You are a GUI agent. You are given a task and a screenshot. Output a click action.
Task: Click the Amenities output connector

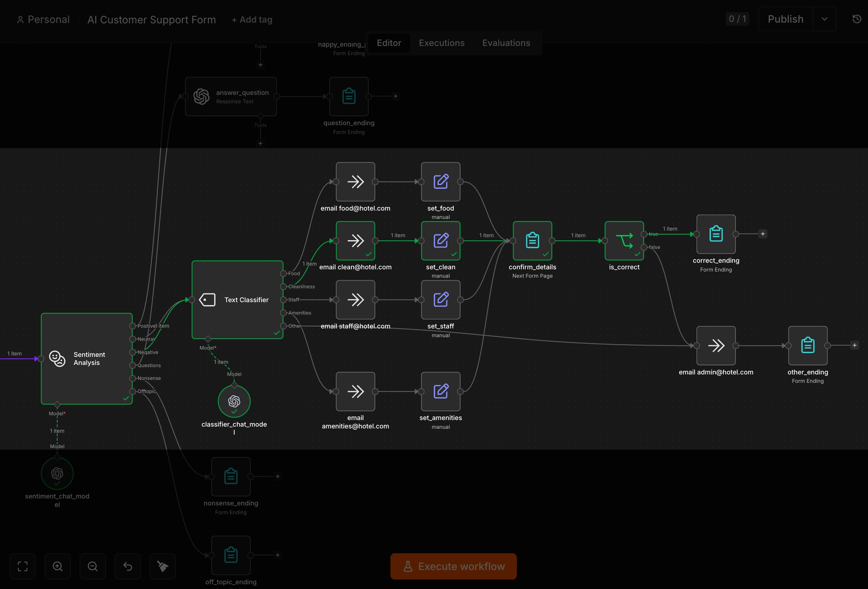(x=283, y=313)
